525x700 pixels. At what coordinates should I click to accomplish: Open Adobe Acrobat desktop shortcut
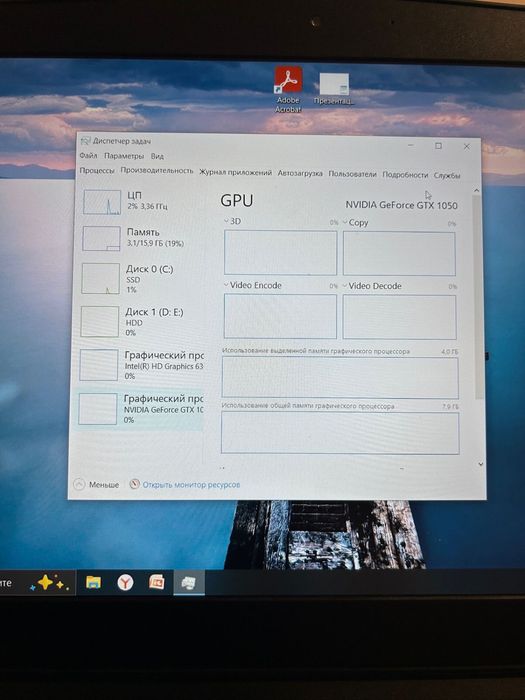click(x=288, y=89)
